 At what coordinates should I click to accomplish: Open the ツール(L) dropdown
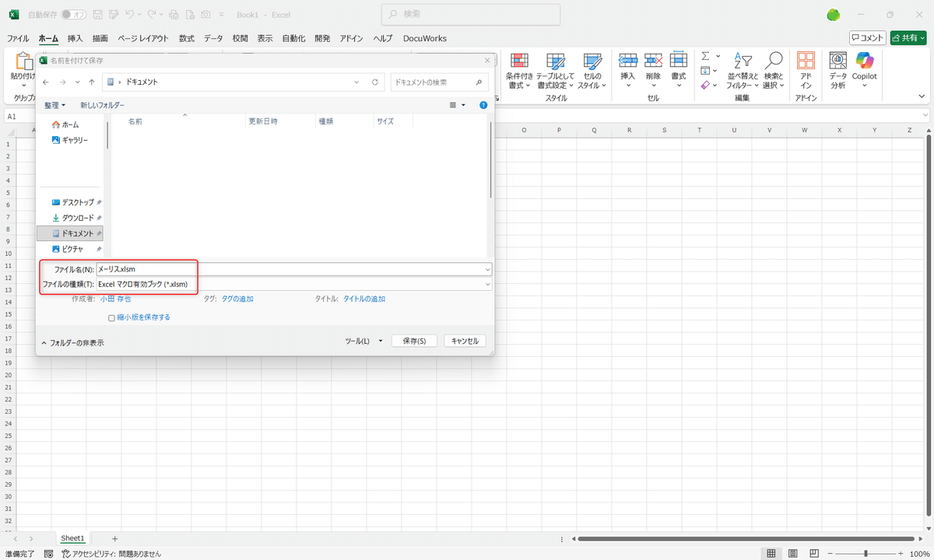pyautogui.click(x=364, y=341)
